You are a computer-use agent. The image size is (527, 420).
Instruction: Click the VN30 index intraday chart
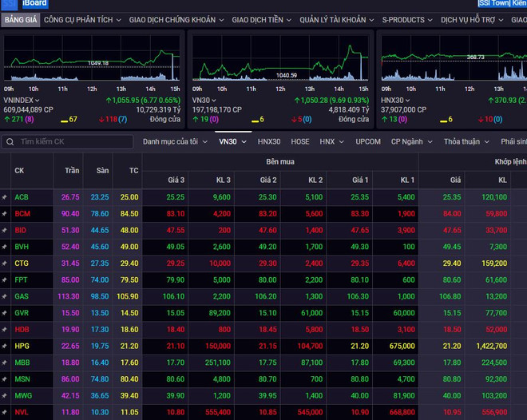[280, 60]
